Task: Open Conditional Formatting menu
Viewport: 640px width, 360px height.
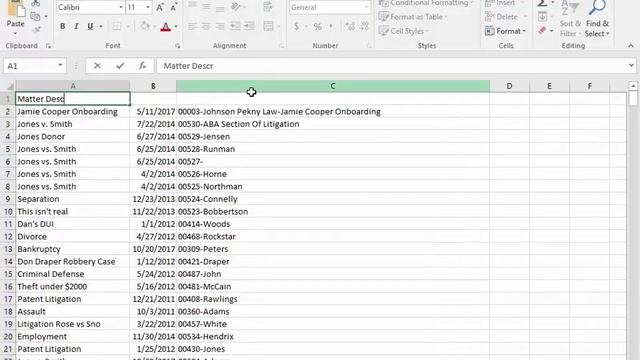Action: coord(426,4)
